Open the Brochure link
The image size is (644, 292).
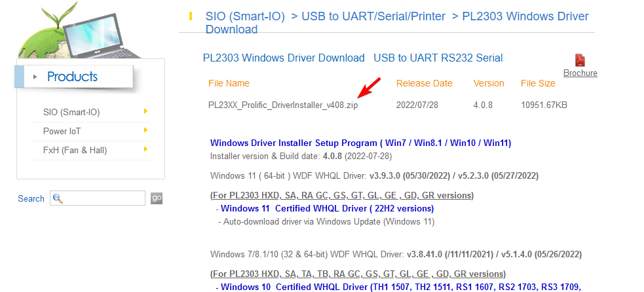580,73
